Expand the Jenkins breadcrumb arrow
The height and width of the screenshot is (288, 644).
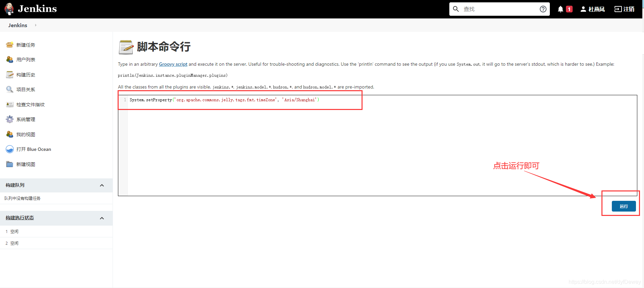[36, 25]
